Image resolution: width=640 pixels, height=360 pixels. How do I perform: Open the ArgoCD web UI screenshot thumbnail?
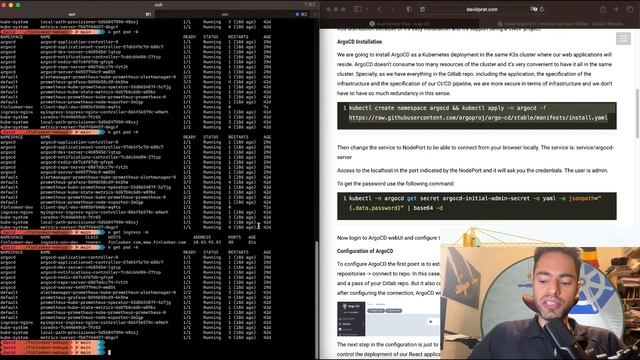coord(388,319)
